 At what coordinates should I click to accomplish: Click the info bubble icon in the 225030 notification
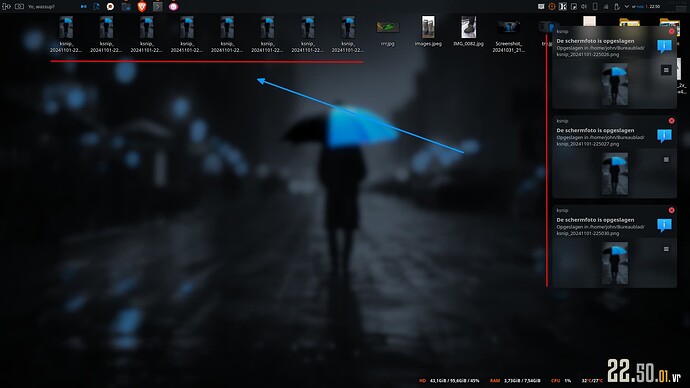[x=664, y=225]
